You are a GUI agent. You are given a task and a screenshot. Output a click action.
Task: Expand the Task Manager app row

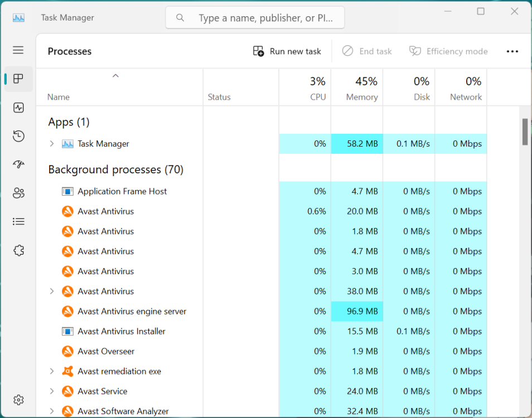pyautogui.click(x=52, y=144)
